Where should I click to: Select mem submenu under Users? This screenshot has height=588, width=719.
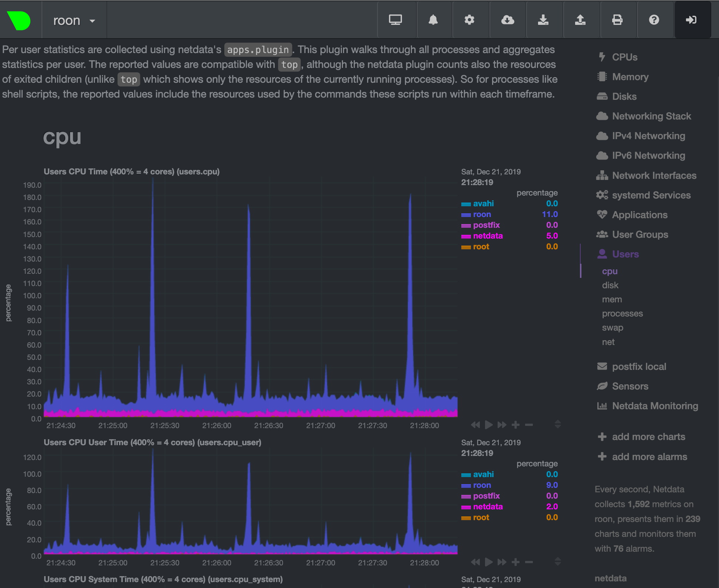tap(612, 299)
